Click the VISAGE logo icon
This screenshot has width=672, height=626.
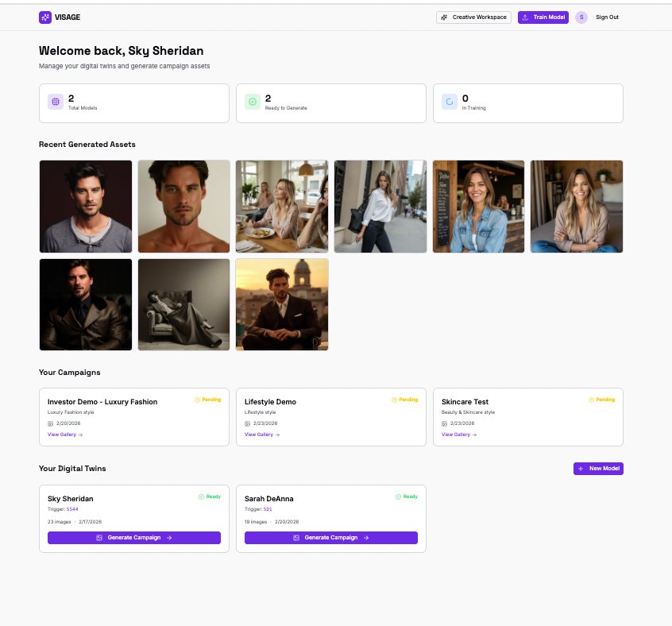point(45,17)
